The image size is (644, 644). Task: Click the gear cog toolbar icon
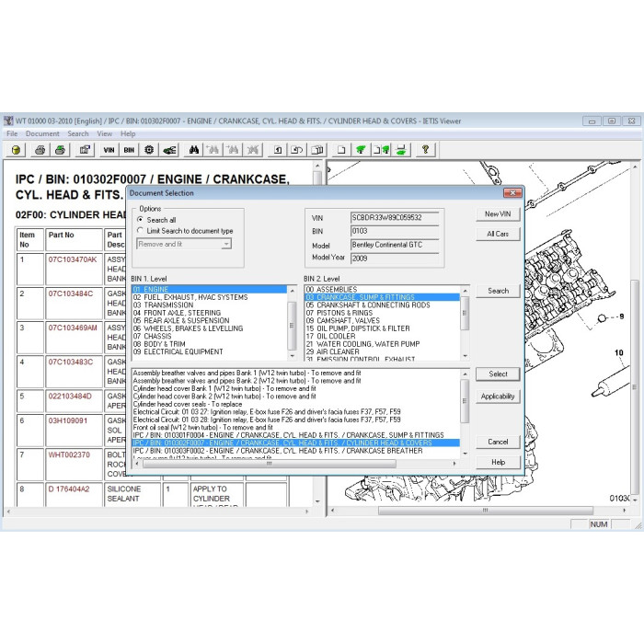click(149, 150)
